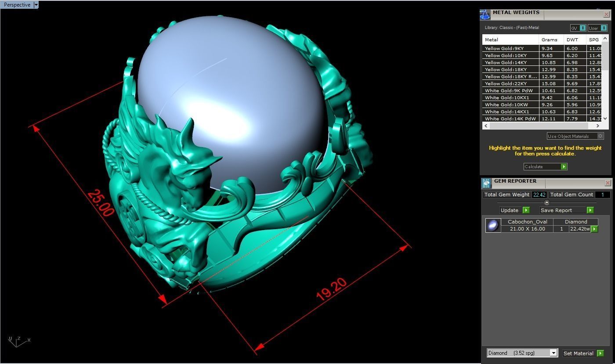Image resolution: width=615 pixels, height=364 pixels.
Task: Click the green arrow in the gem row
Action: coord(594,229)
